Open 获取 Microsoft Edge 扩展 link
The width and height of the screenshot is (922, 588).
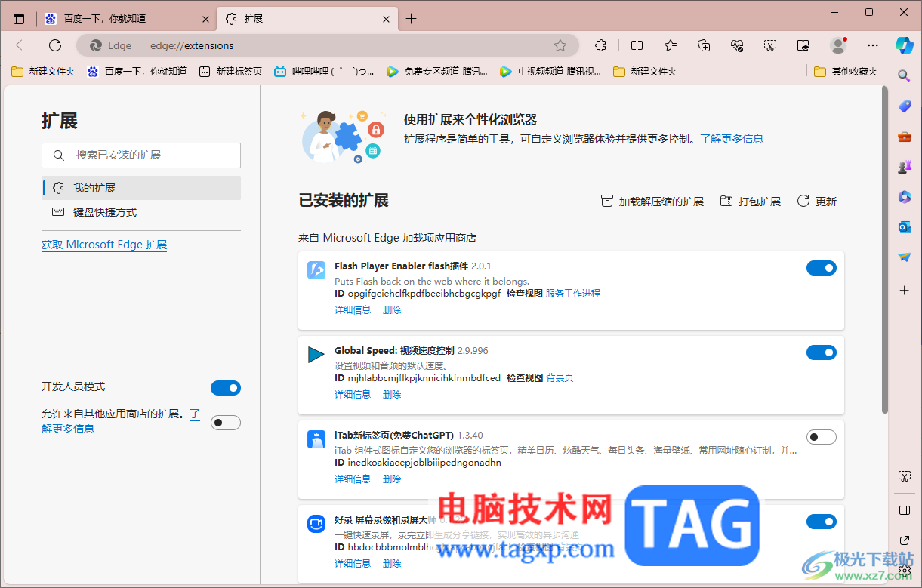click(x=104, y=245)
